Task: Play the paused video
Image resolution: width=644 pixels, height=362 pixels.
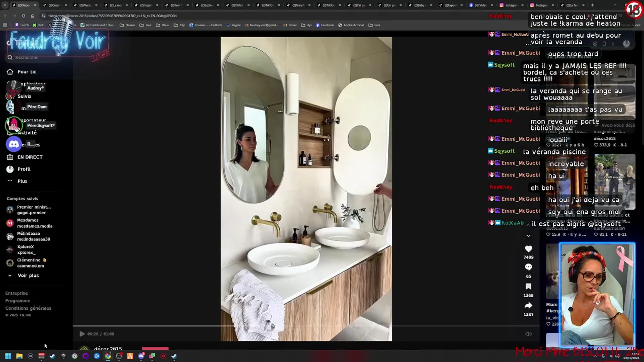Action: pyautogui.click(x=82, y=334)
